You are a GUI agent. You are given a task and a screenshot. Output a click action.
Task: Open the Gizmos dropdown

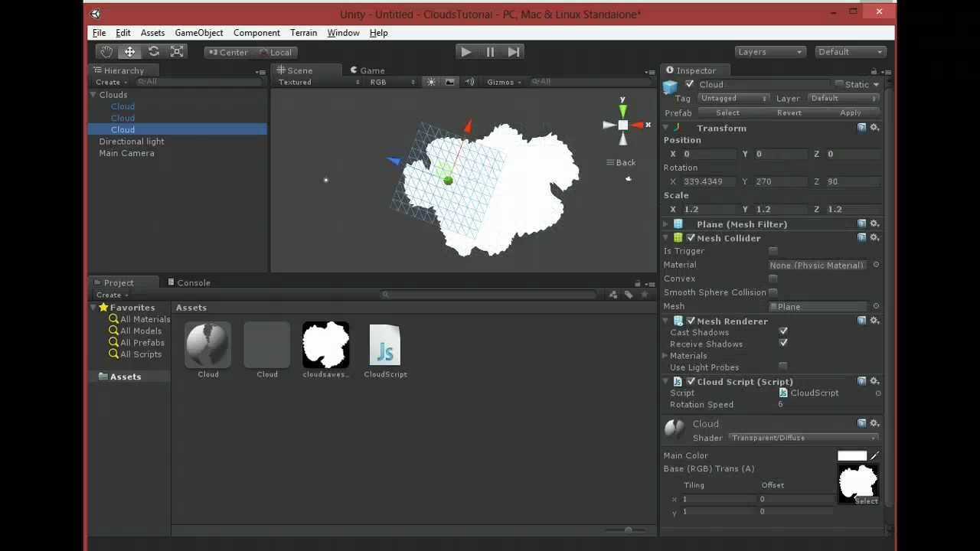pos(504,82)
